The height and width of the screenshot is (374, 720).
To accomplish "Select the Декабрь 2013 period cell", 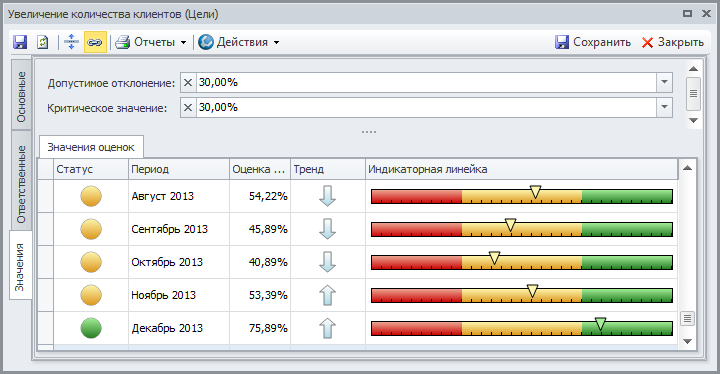I will [179, 329].
